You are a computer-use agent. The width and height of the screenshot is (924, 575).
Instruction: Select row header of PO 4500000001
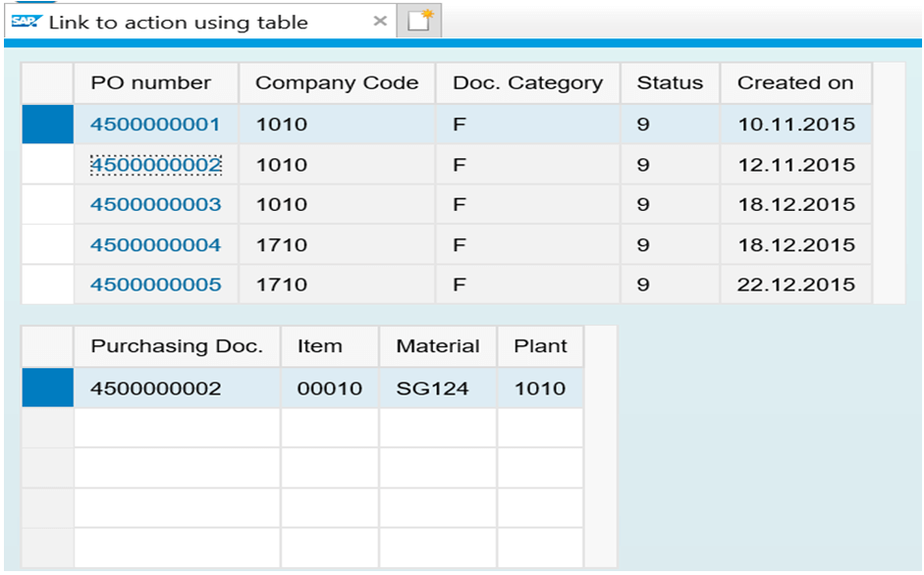click(48, 125)
